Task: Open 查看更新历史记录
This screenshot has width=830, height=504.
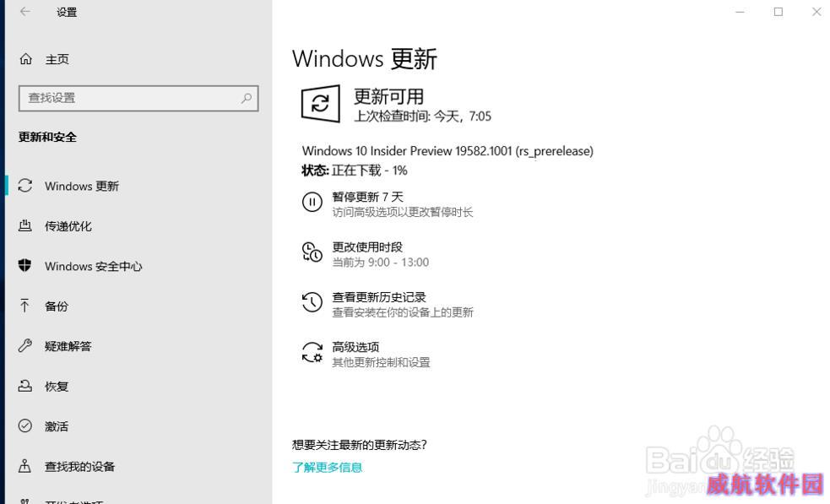Action: [379, 297]
